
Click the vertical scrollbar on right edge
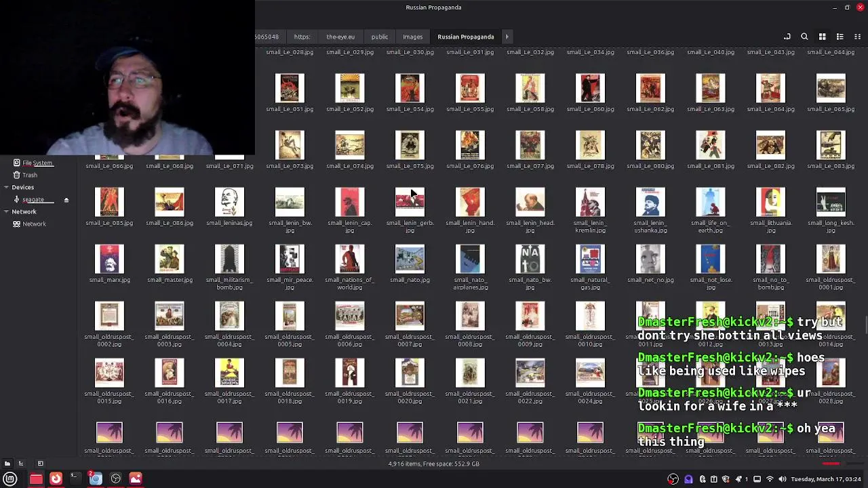(x=866, y=324)
